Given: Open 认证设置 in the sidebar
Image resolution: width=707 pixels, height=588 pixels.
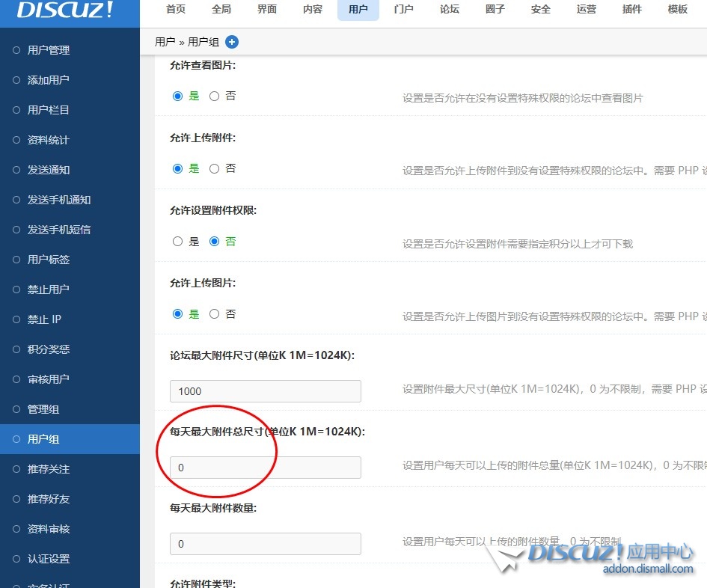Looking at the screenshot, I should point(52,559).
